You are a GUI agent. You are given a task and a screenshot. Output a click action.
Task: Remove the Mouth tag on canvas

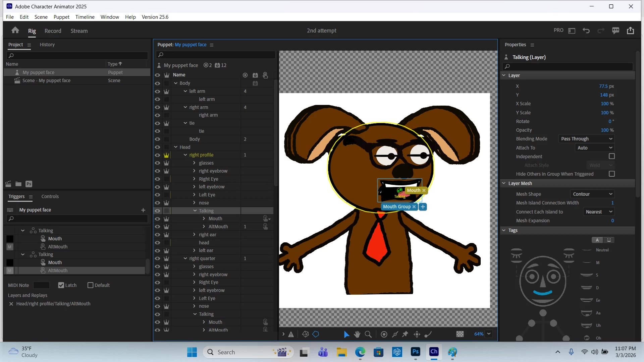click(424, 190)
